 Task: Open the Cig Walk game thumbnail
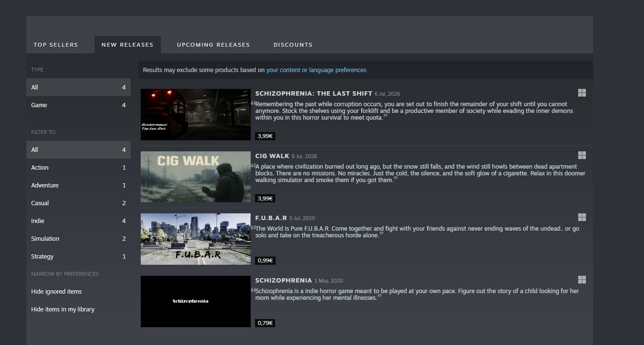[195, 177]
